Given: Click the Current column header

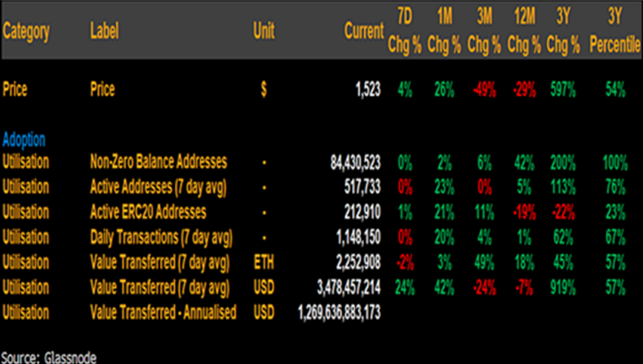Looking at the screenshot, I should pyautogui.click(x=363, y=32).
